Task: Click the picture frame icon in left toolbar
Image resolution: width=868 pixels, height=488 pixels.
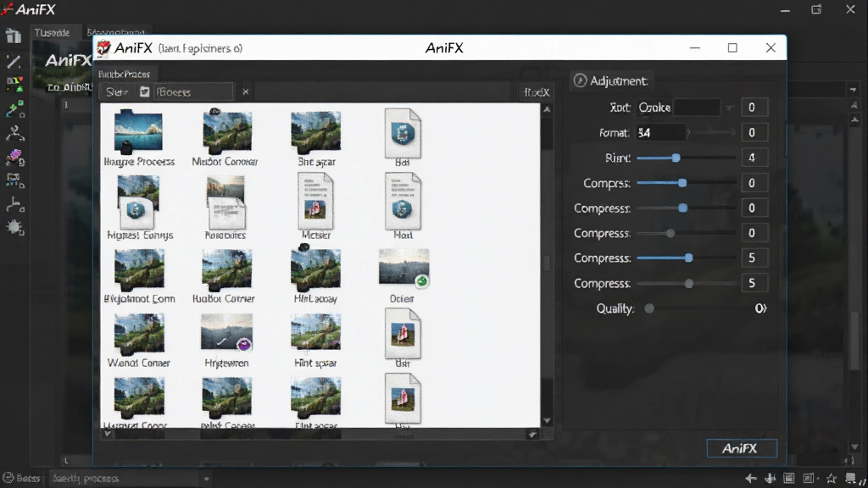Action: (14, 180)
